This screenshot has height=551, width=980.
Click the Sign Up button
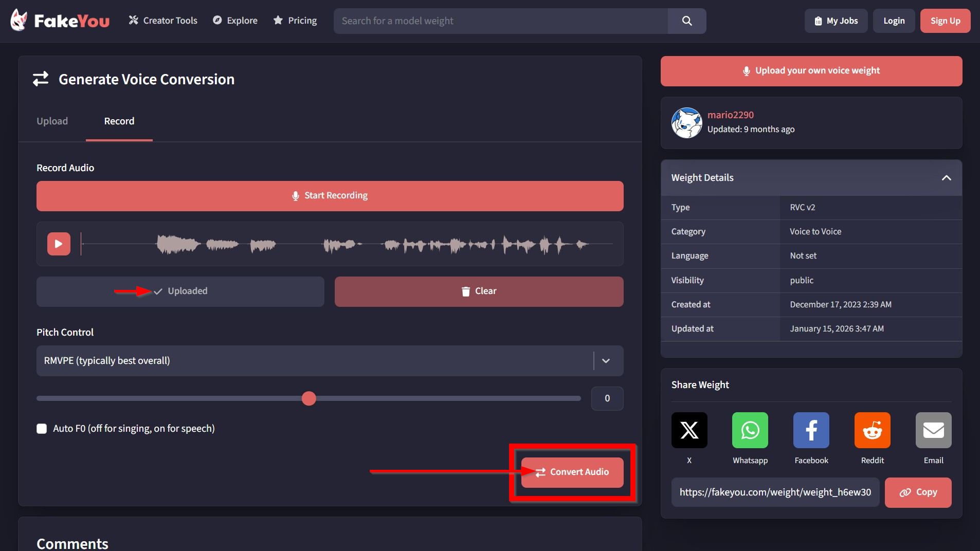945,21
